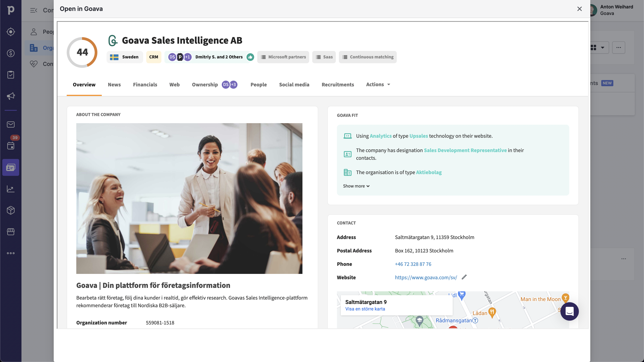Viewport: 644px width, 362px height.
Task: Expand Show more in Goava Fit
Action: 356,186
